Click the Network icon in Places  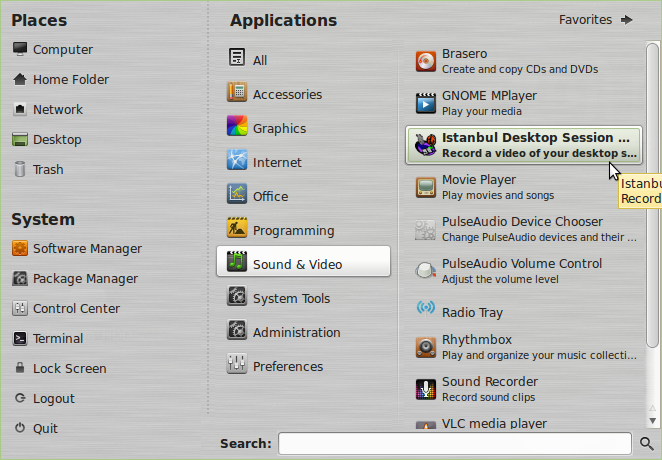click(19, 109)
